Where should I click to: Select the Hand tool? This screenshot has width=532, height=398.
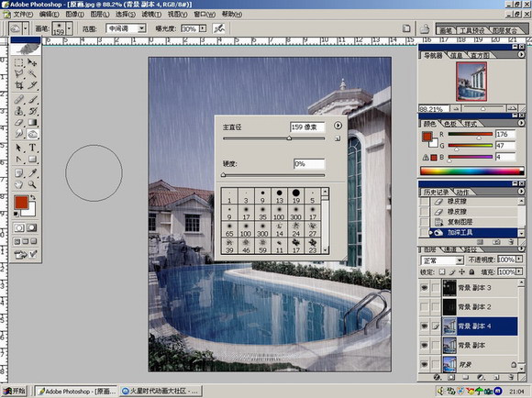click(x=19, y=184)
